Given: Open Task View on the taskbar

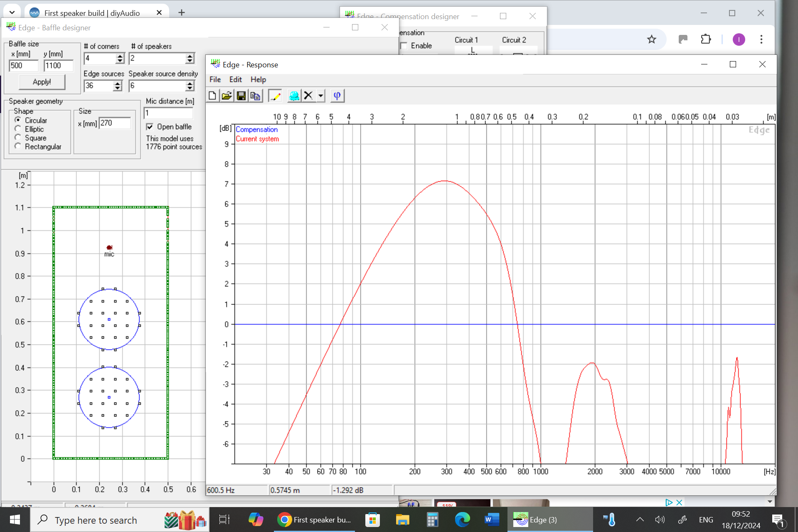Looking at the screenshot, I should click(224, 520).
